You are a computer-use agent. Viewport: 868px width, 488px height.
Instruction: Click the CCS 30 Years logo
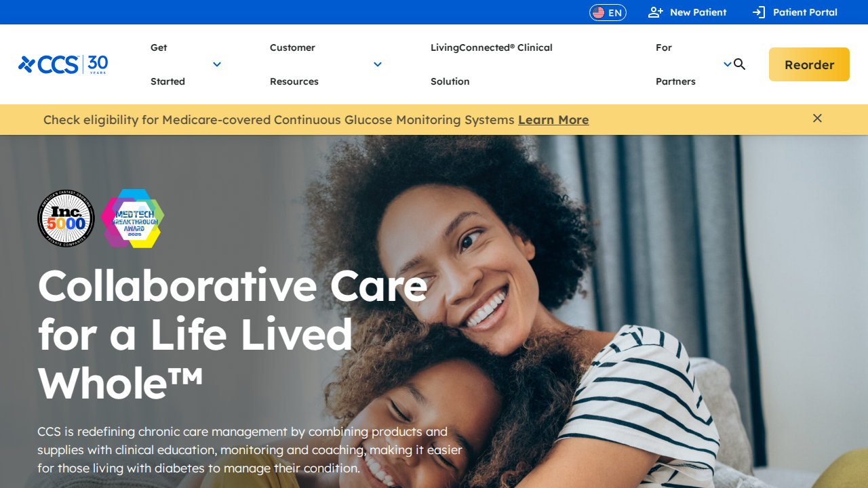[x=63, y=64]
